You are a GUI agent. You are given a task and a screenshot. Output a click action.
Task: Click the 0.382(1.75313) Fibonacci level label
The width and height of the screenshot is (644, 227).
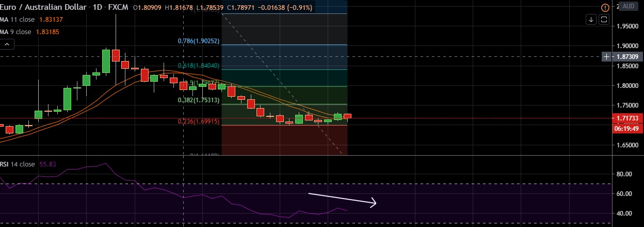tap(199, 100)
